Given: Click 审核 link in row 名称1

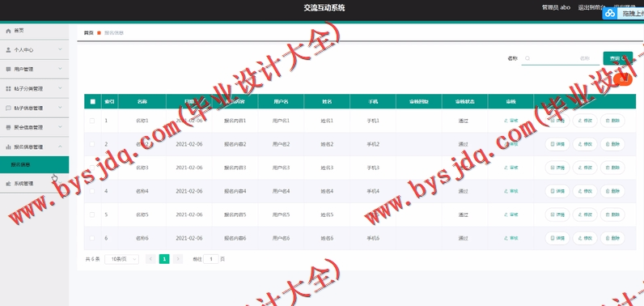Looking at the screenshot, I should point(511,121).
